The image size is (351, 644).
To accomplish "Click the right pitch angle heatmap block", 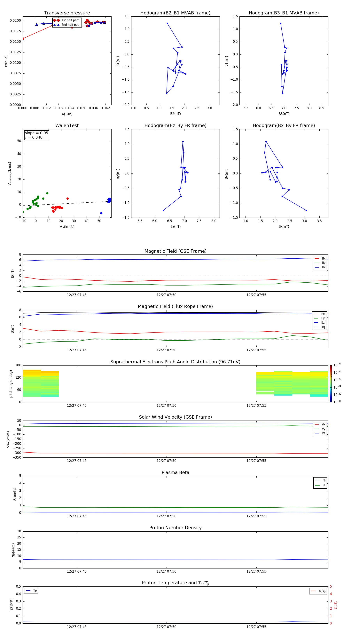I will (x=292, y=384).
